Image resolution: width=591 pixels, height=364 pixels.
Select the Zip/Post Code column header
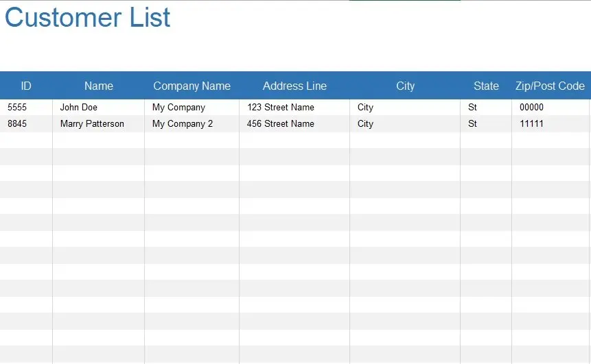coord(550,86)
